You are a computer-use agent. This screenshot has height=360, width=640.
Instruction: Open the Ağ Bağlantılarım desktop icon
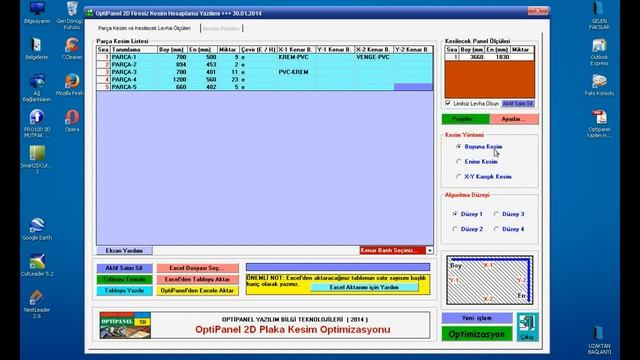[x=37, y=87]
